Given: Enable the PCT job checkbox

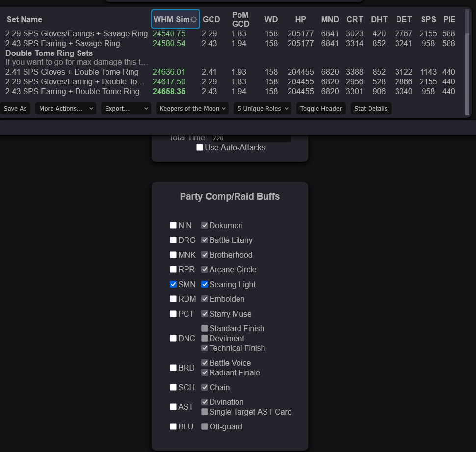Looking at the screenshot, I should pyautogui.click(x=173, y=314).
